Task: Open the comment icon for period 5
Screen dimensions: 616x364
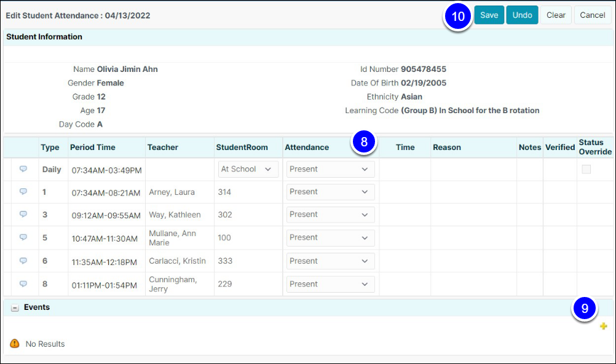Action: pos(23,237)
